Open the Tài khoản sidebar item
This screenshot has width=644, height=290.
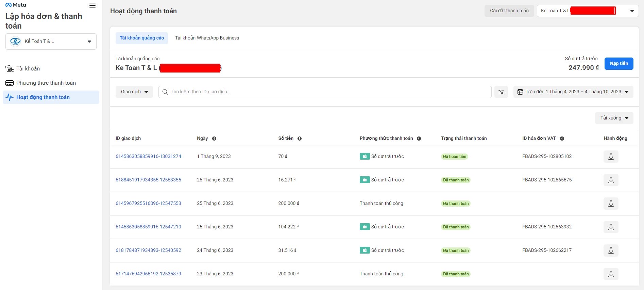51,69
